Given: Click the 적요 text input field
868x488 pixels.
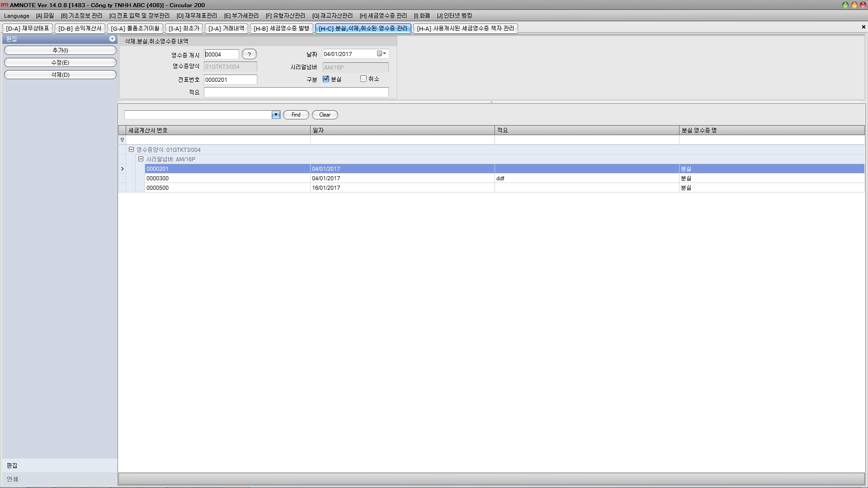Looking at the screenshot, I should [x=296, y=92].
